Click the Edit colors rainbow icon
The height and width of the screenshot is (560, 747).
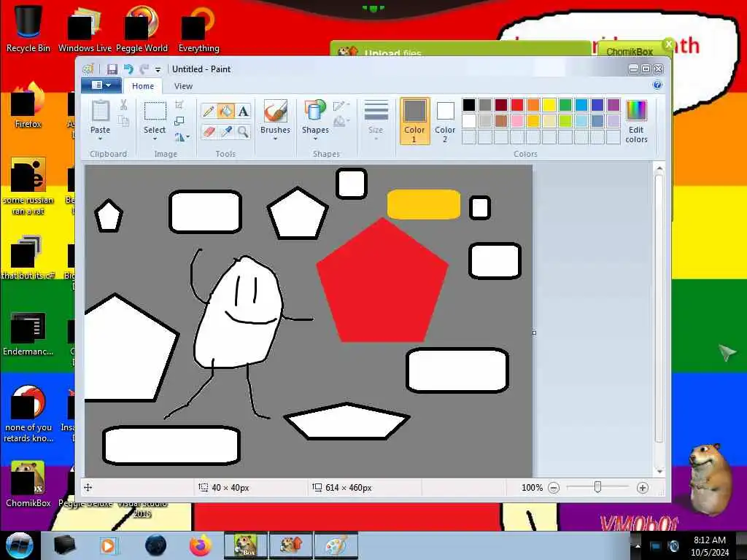pyautogui.click(x=636, y=111)
